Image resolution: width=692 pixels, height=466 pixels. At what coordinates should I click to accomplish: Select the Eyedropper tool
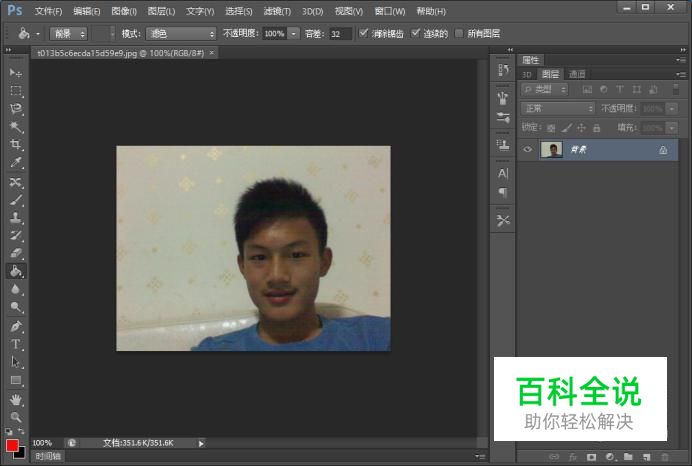tap(16, 163)
